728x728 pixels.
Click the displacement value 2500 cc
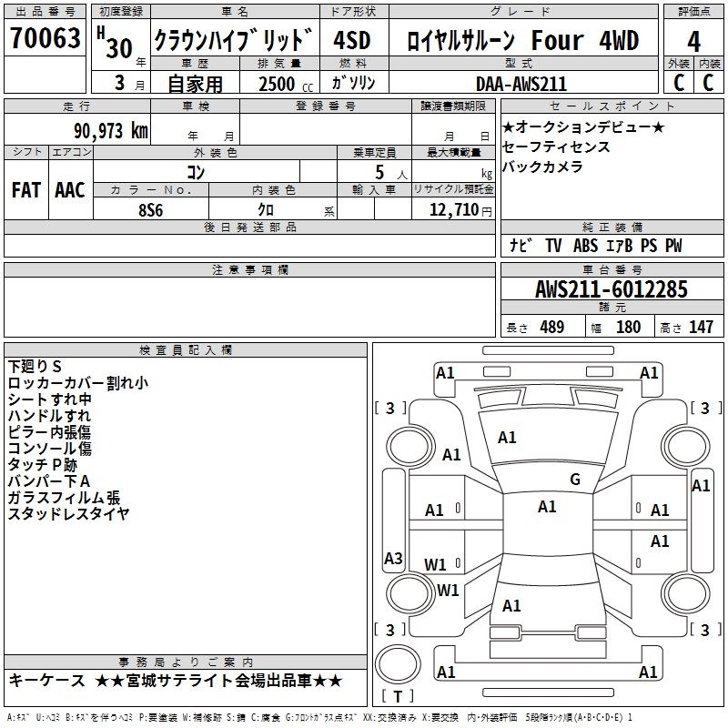[x=286, y=84]
